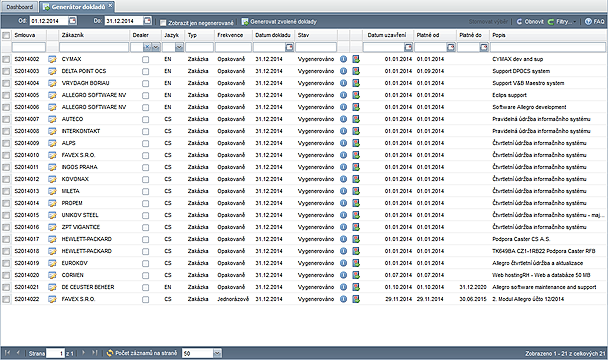Click date 31.12.2020 in Platné do

pyautogui.click(x=473, y=287)
